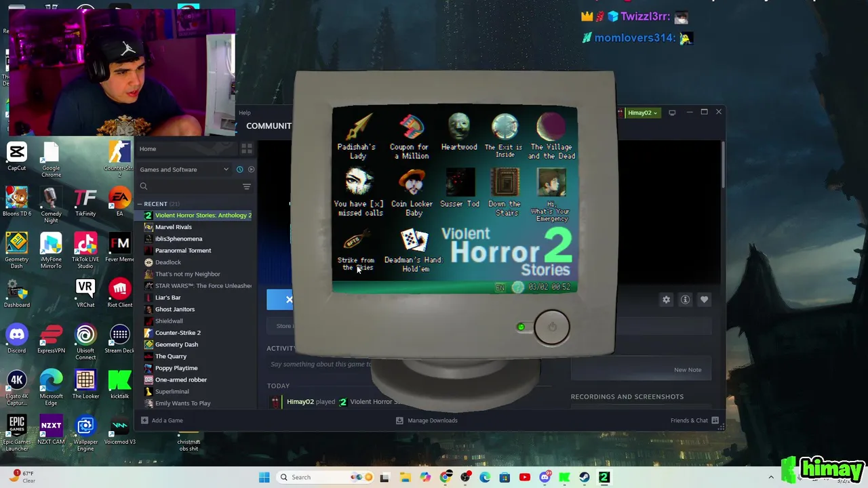This screenshot has height=488, width=868.
Task: Select Marvel Rivals in Steam library
Action: [x=174, y=227]
